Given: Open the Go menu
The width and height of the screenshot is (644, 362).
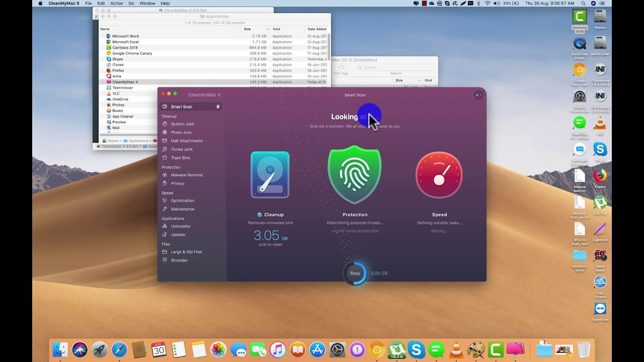Looking at the screenshot, I should 131,3.
